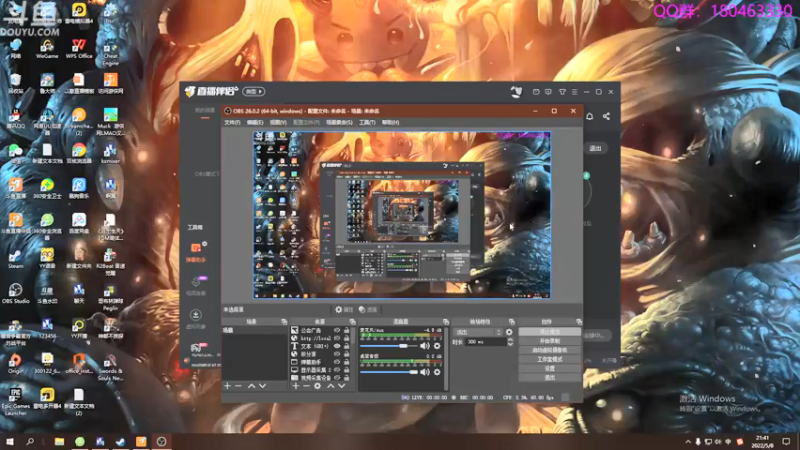
Task: Mute the desktop audio (桌面音频) speaker icon
Action: (x=424, y=372)
